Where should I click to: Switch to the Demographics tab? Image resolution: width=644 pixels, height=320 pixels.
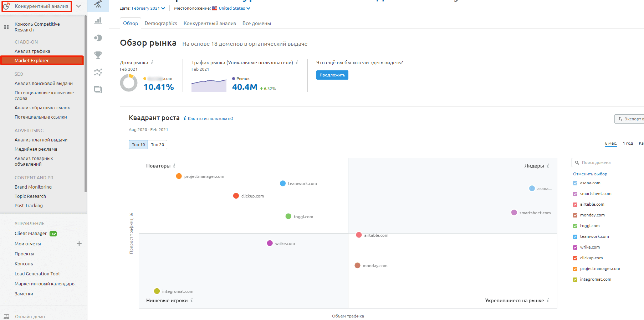(x=161, y=23)
